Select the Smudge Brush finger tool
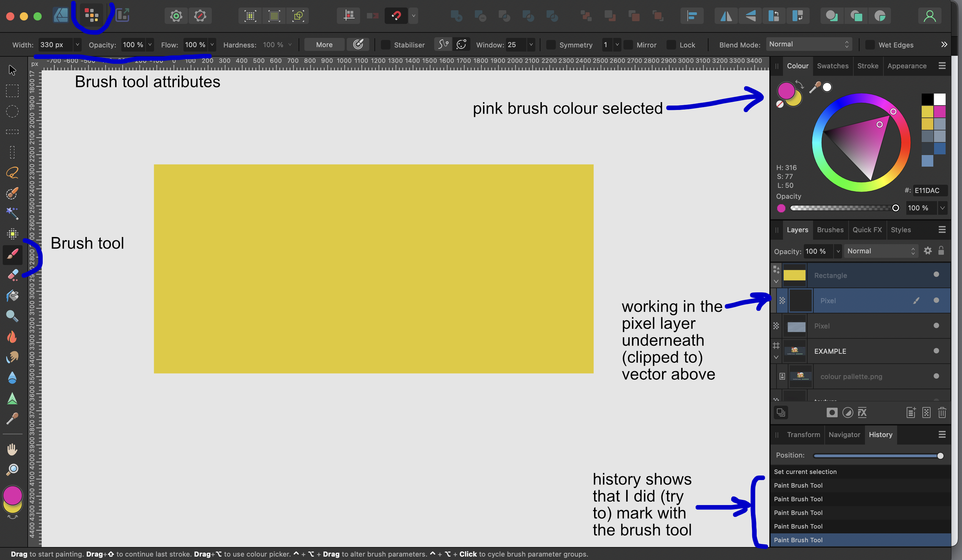The height and width of the screenshot is (560, 962). click(12, 357)
